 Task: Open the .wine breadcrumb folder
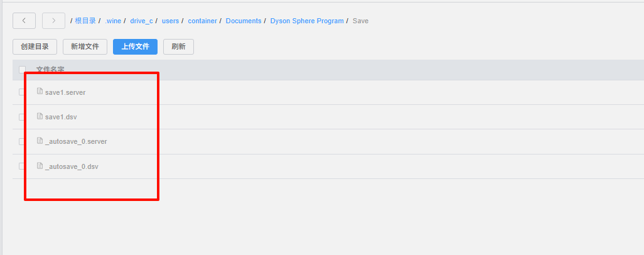[113, 21]
